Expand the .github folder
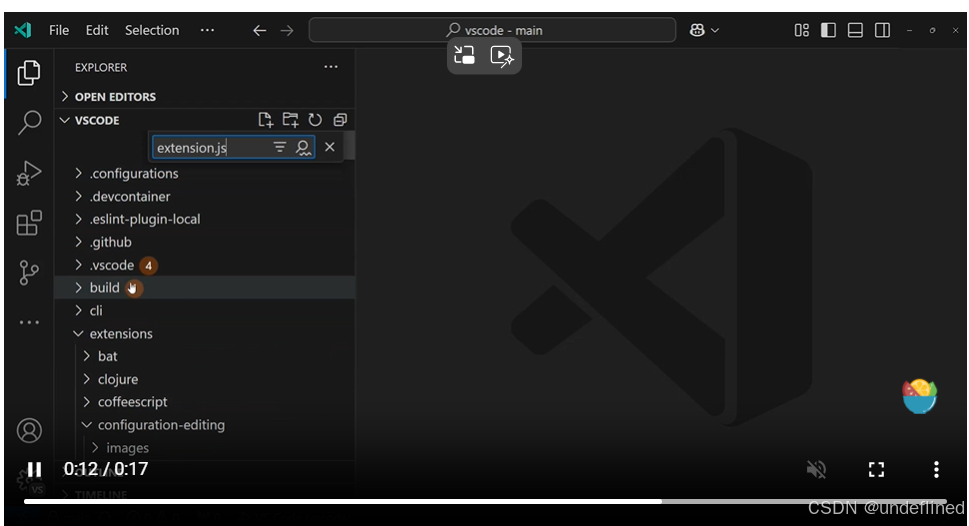This screenshot has height=526, width=969. point(205,242)
